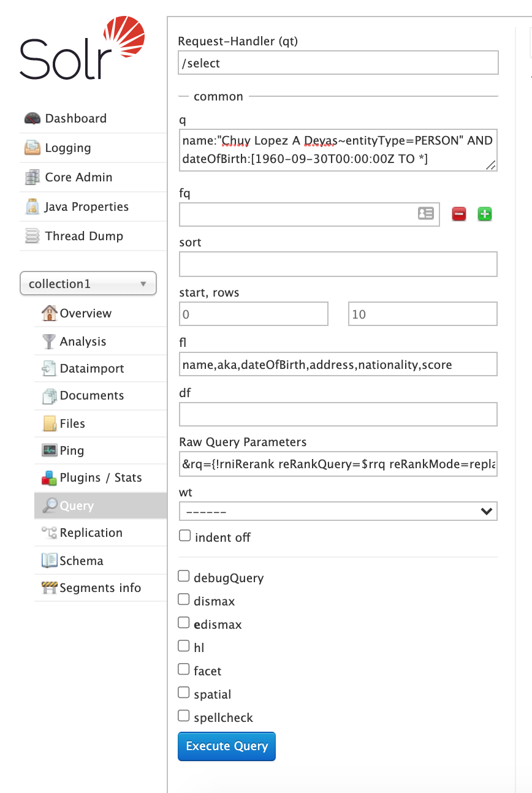The width and height of the screenshot is (532, 793).
Task: Click the Schema book icon
Action: click(49, 561)
